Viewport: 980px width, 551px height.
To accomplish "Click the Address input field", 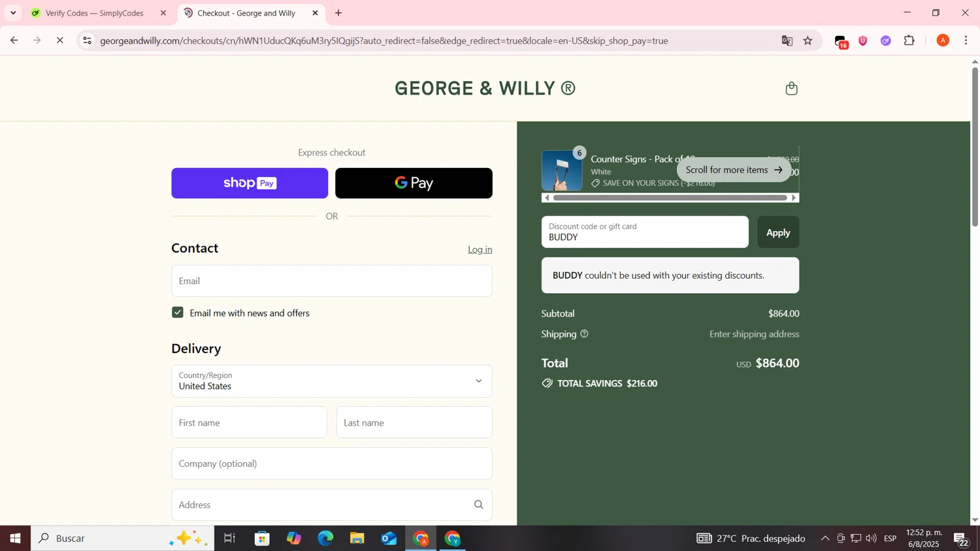I will point(332,505).
